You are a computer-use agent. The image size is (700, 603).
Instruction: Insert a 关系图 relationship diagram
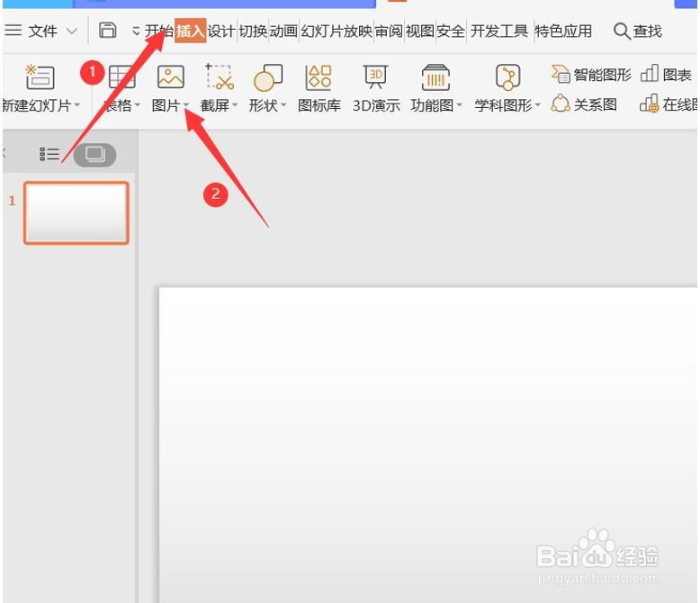point(584,104)
